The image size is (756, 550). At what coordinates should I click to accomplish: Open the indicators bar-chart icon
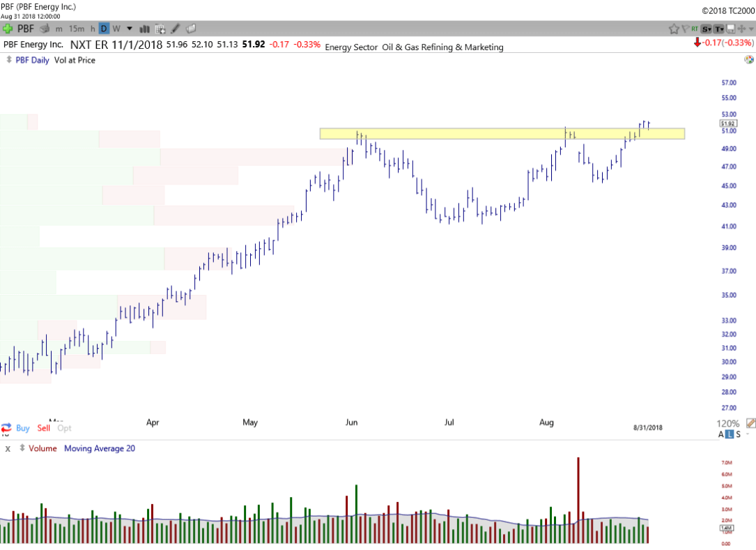146,29
